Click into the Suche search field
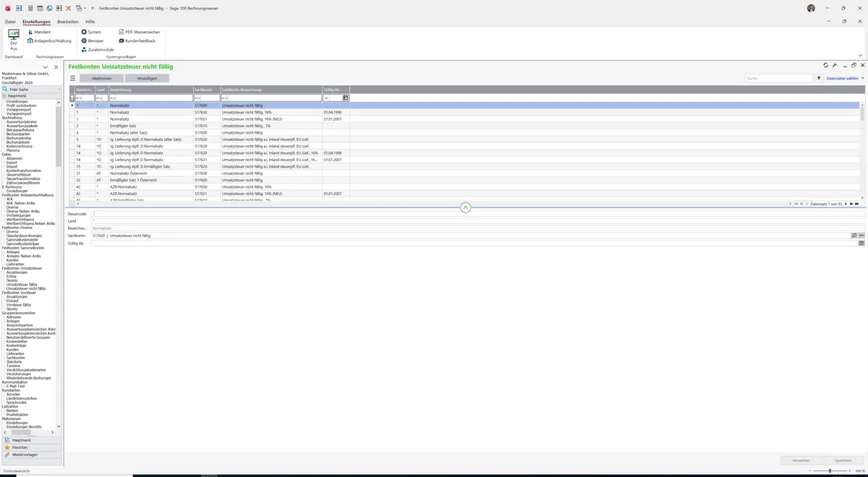Image resolution: width=868 pixels, height=477 pixels. 780,78
